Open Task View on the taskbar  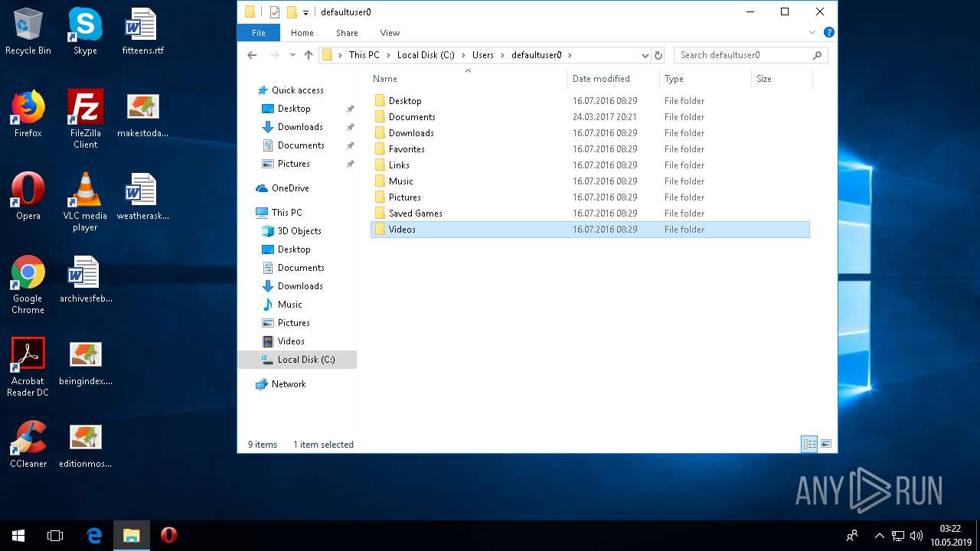click(x=55, y=536)
